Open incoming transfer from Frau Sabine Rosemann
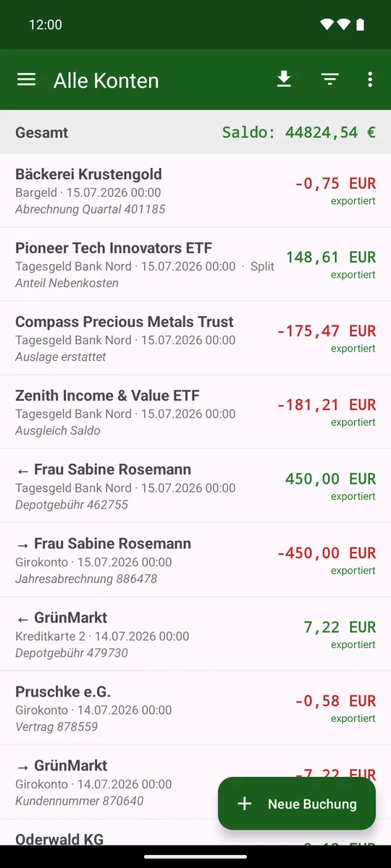391x868 pixels. [195, 486]
